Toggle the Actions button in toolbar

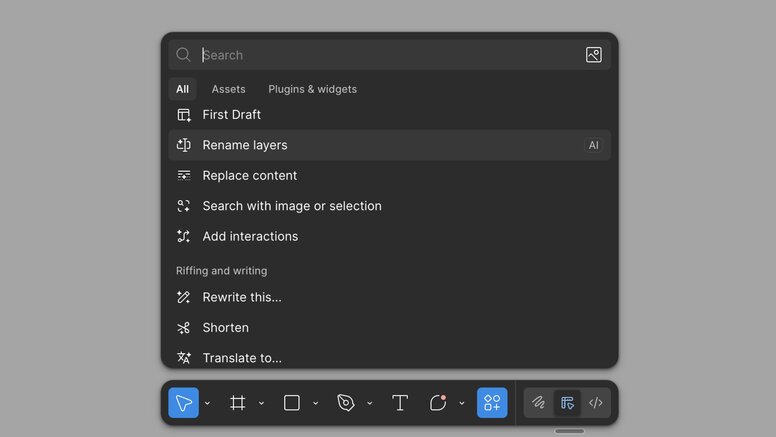click(x=492, y=403)
